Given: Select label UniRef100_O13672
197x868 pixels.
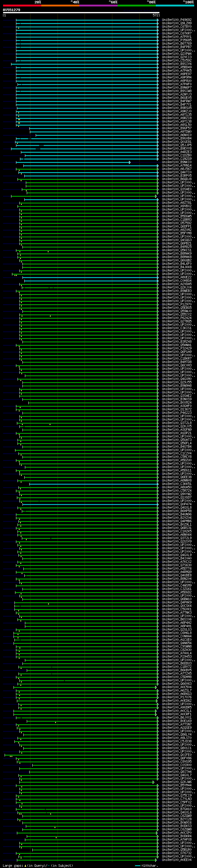Looking at the screenshot, I should [x=177, y=410].
